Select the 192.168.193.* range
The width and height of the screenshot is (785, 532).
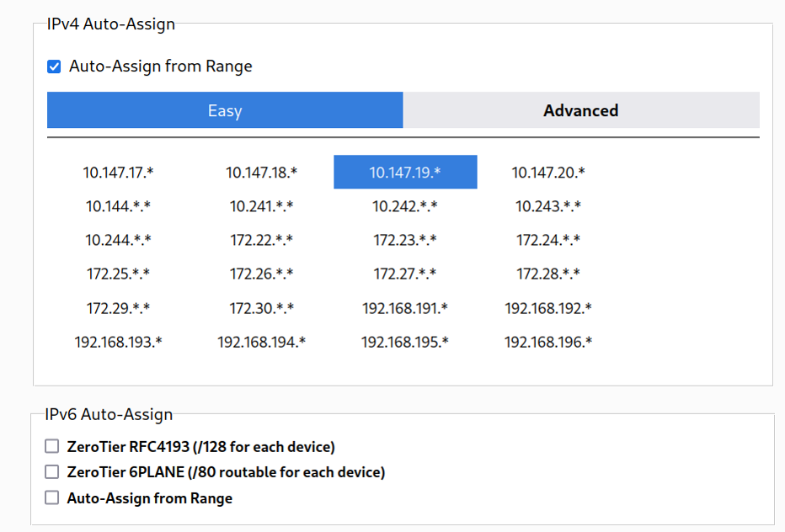coord(119,342)
